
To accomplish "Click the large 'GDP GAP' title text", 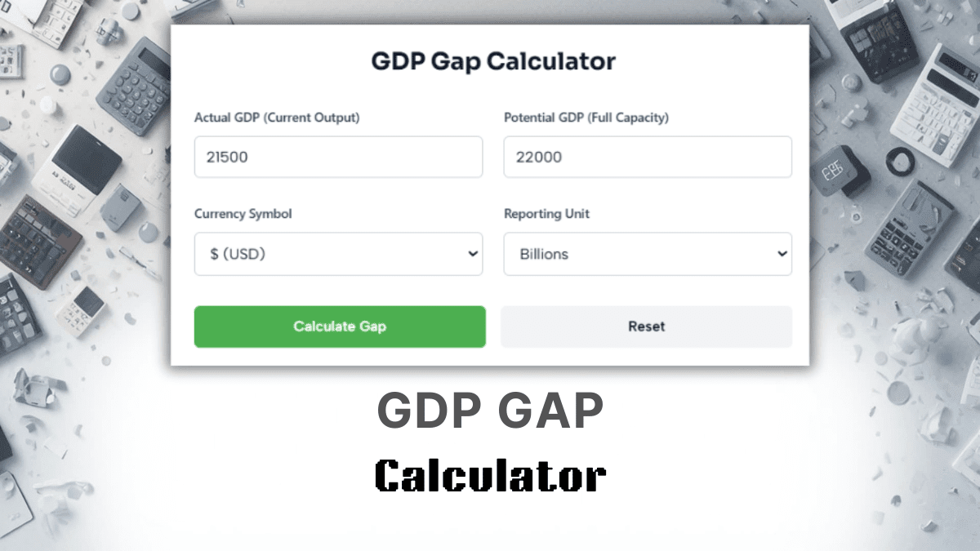I will pyautogui.click(x=490, y=410).
